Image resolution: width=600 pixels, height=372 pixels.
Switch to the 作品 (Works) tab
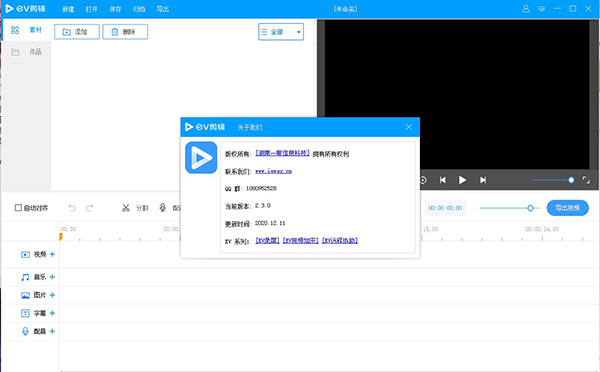(x=26, y=52)
